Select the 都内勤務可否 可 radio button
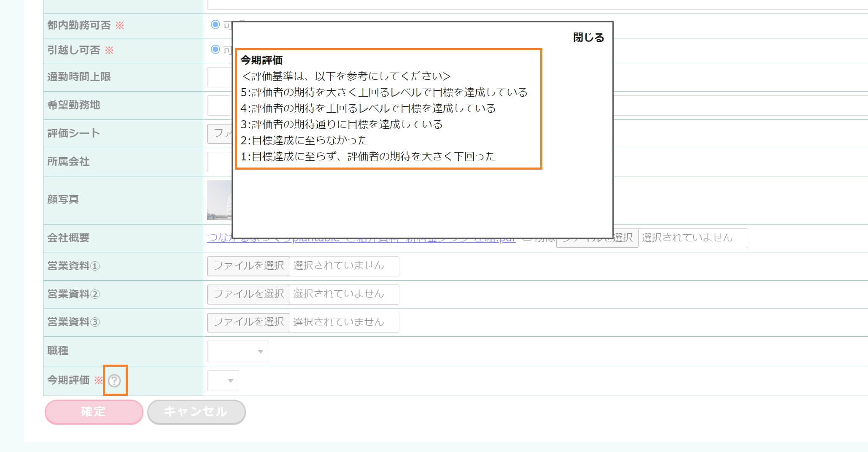 pos(216,25)
